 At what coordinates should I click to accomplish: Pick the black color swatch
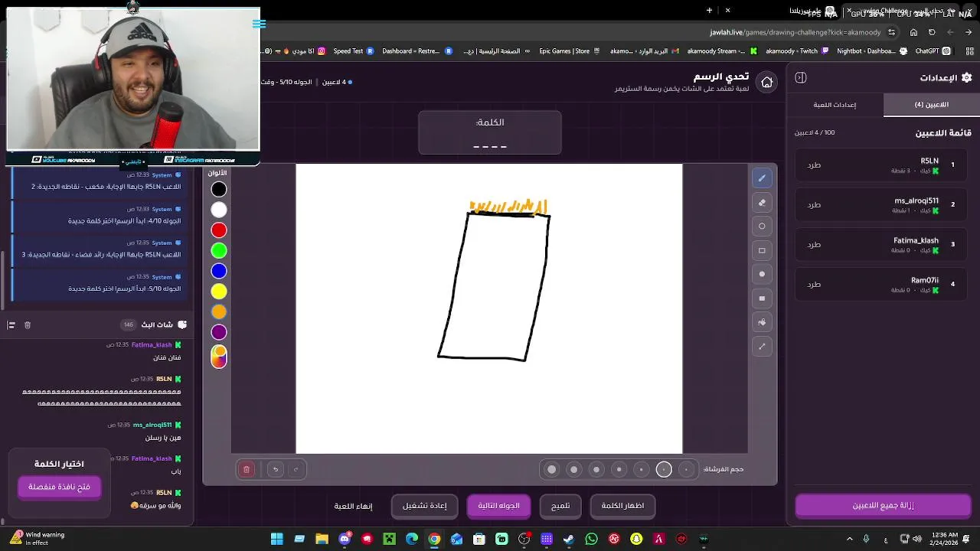click(219, 189)
